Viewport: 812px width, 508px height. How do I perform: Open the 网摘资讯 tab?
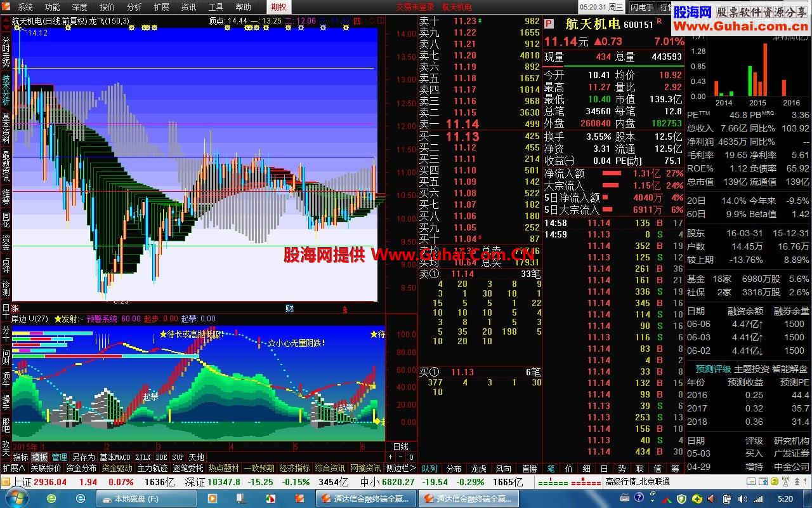[366, 468]
